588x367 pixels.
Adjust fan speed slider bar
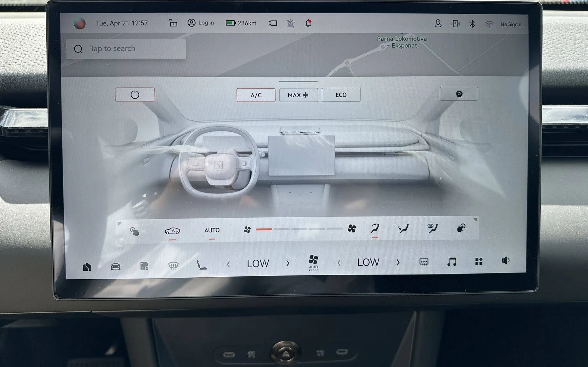tap(299, 229)
